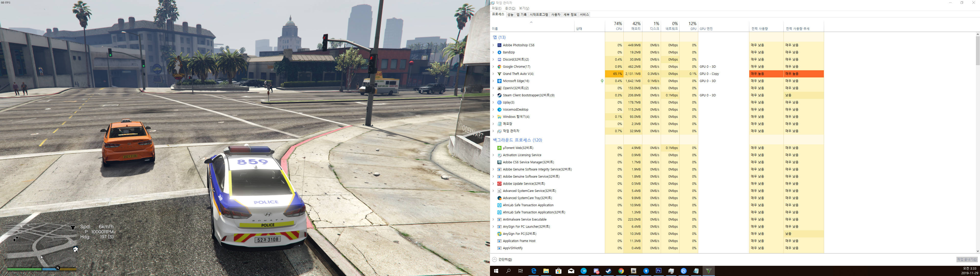Open the 파일(F) menu
Viewport: 980px width, 276px height.
[496, 8]
